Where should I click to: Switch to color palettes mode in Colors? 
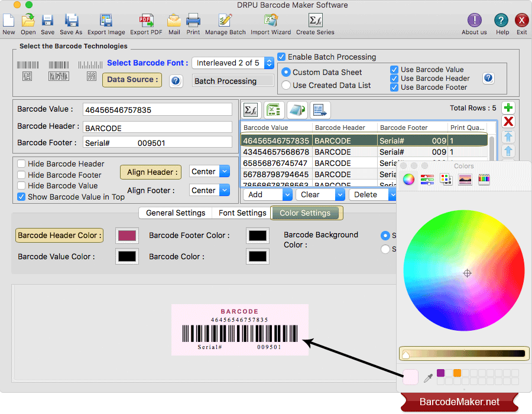(446, 179)
